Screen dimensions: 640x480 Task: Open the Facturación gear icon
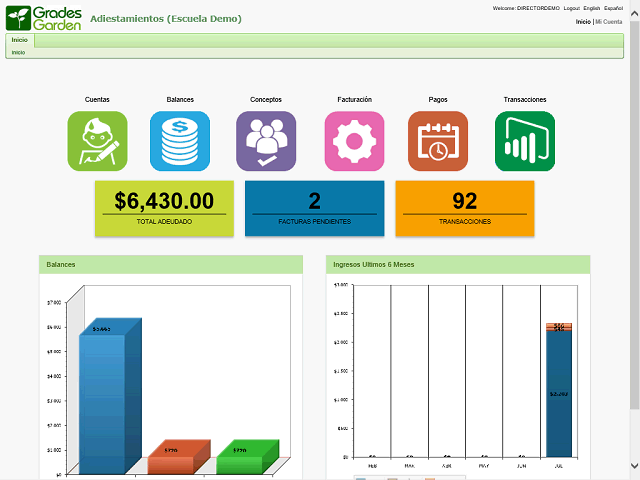[x=354, y=141]
